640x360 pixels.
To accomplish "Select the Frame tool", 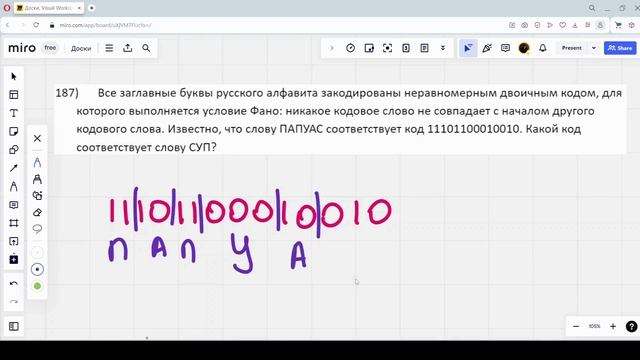I will tap(13, 223).
